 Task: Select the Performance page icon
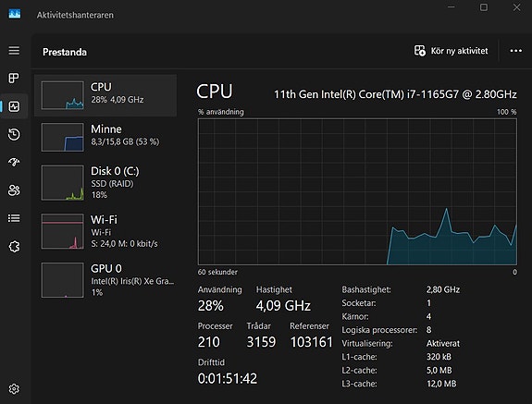14,106
